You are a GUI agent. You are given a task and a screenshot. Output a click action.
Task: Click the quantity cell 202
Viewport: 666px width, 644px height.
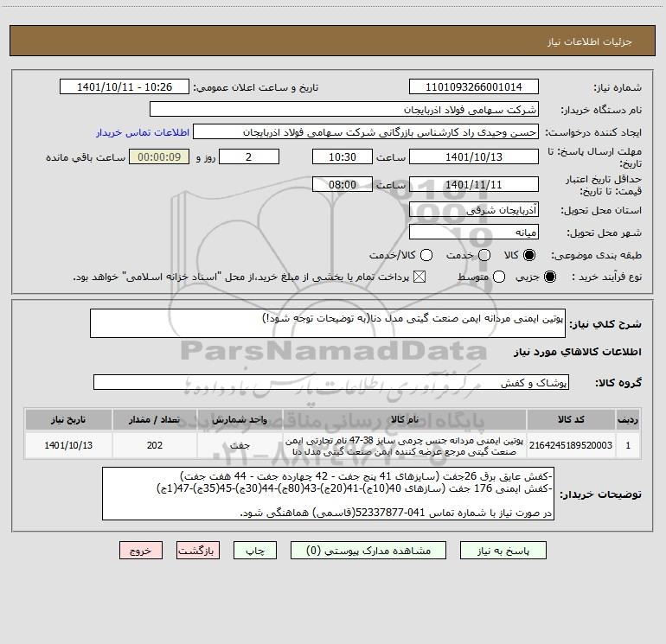click(155, 445)
